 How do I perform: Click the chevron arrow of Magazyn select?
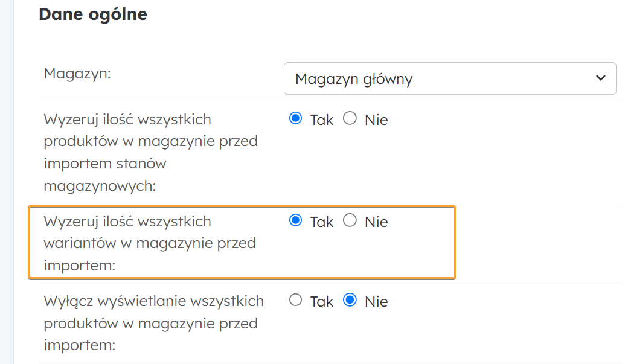tap(600, 78)
